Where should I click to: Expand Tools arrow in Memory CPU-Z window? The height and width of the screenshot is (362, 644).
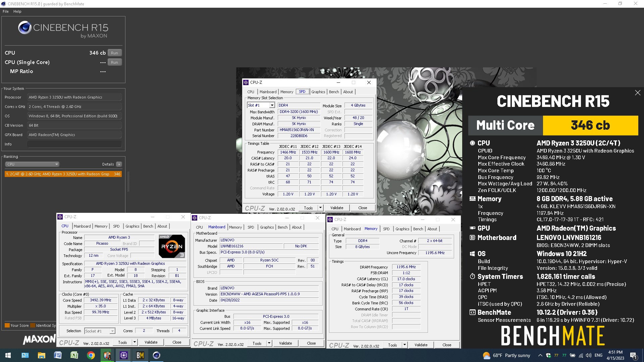[x=405, y=345]
